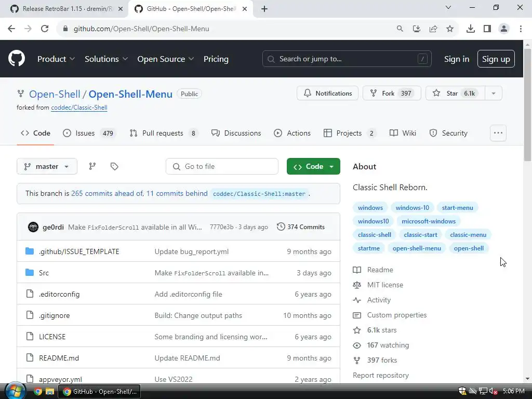Click the volume muted tray icon
The height and width of the screenshot is (399, 532).
pyautogui.click(x=493, y=391)
